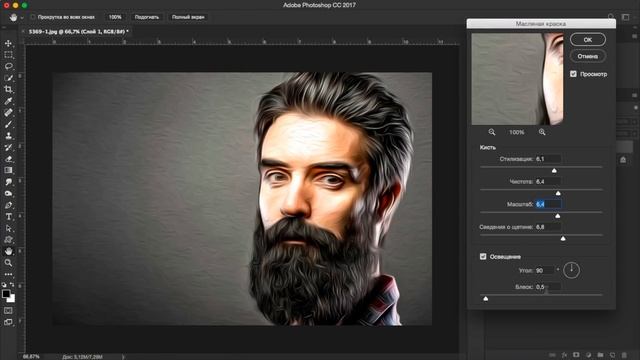
Task: Click the Стилизация value field
Action: click(548, 159)
